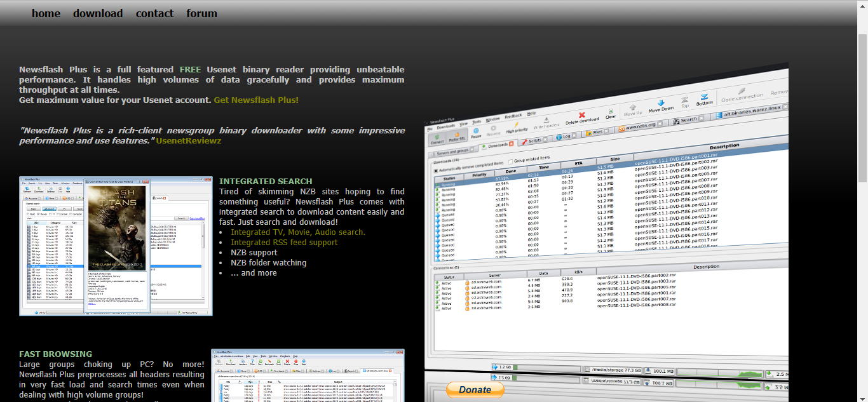Click the Clear icon in the large screenshot
868x402 pixels.
point(611,114)
